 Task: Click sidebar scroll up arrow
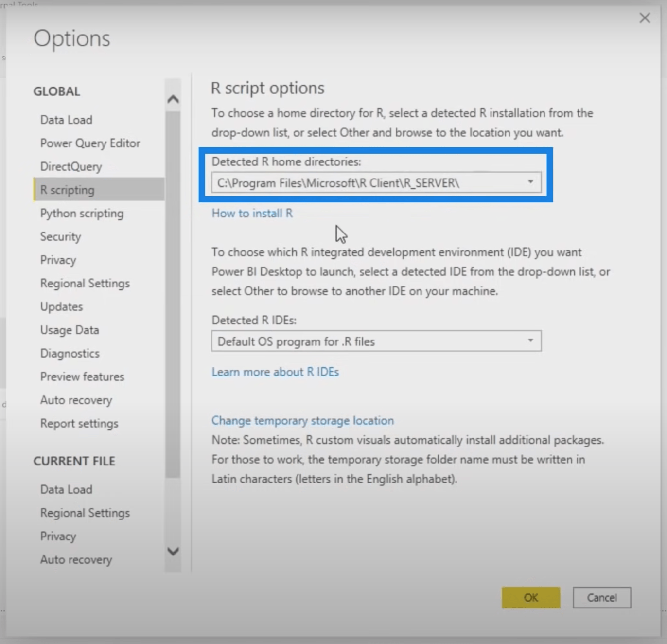point(173,99)
